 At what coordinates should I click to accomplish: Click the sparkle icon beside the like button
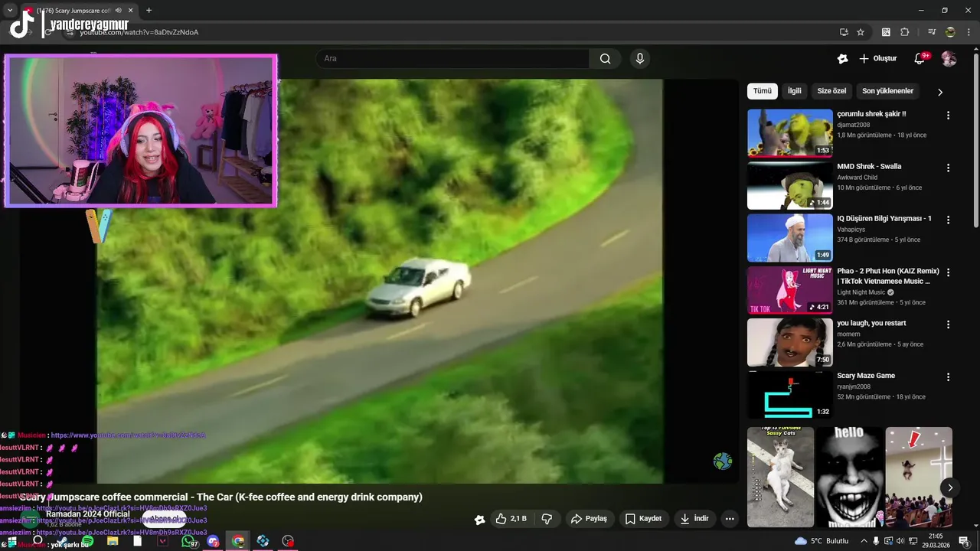coord(479,520)
